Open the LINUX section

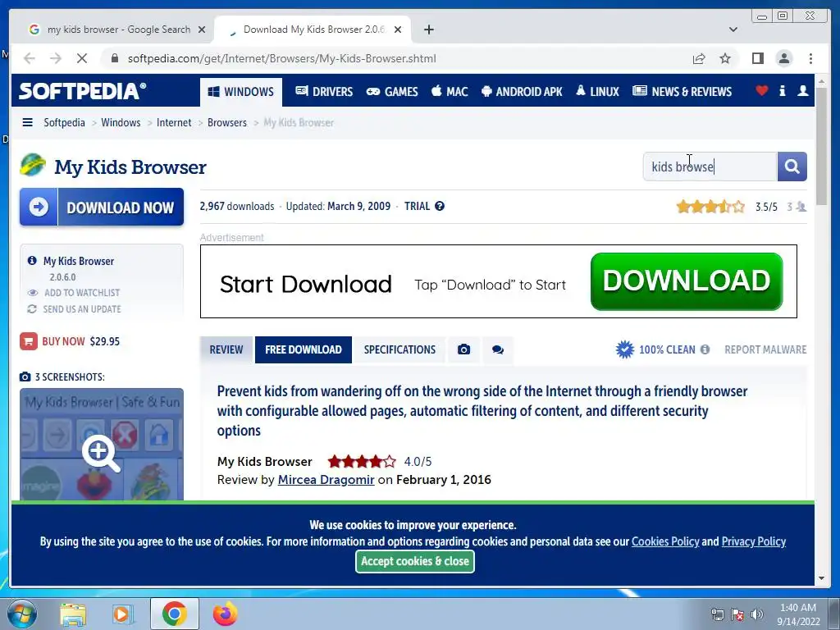[x=597, y=92]
